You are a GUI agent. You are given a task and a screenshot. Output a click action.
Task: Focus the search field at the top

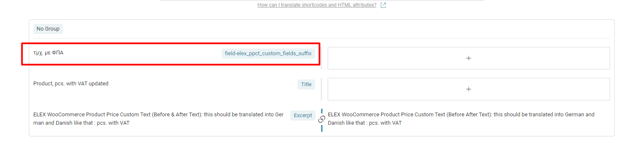coord(321,0)
